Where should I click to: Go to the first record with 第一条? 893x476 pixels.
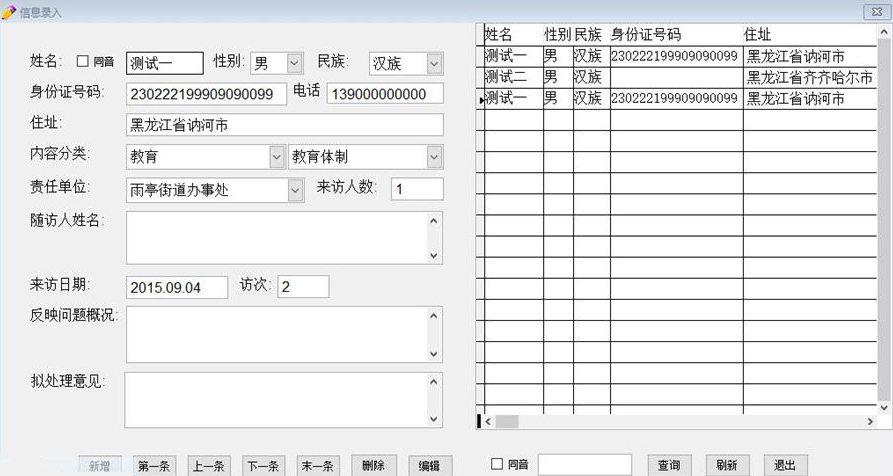154,466
